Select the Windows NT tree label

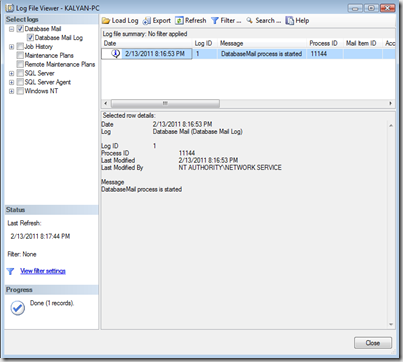pyautogui.click(x=41, y=91)
